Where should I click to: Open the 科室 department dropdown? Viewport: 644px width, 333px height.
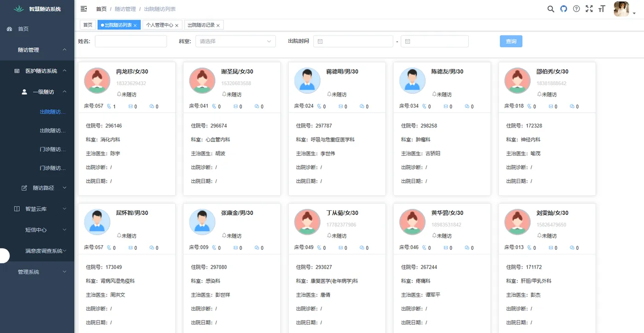click(x=235, y=41)
